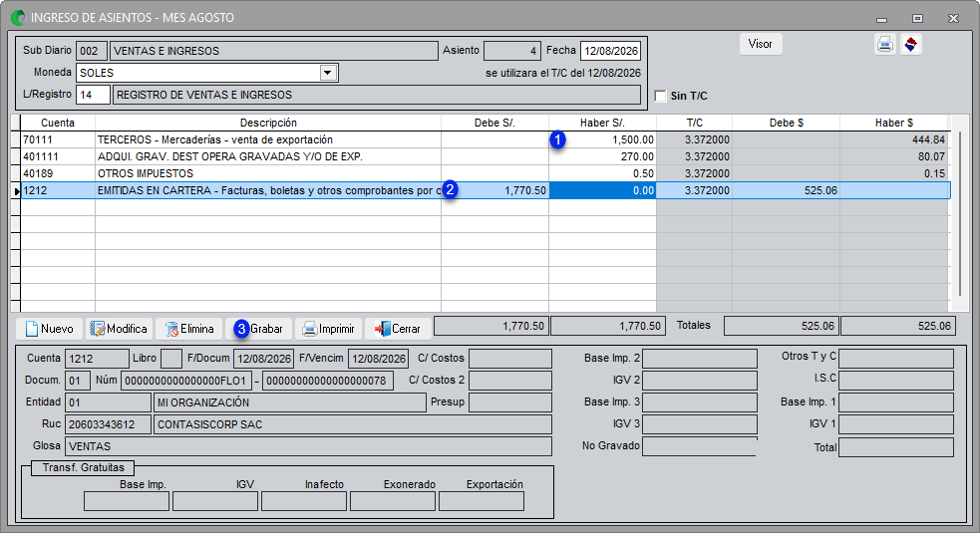
Task: Select the EMITIDAS EN CARTERA description cell
Action: 268,190
